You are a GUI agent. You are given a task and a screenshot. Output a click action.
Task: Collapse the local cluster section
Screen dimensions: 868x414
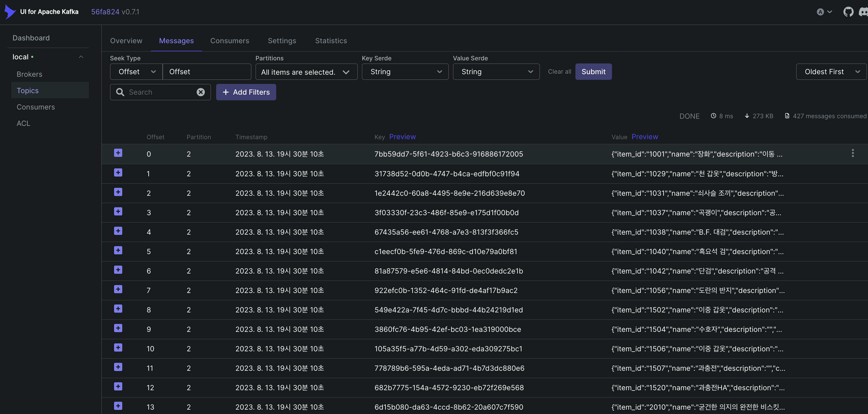pos(81,57)
